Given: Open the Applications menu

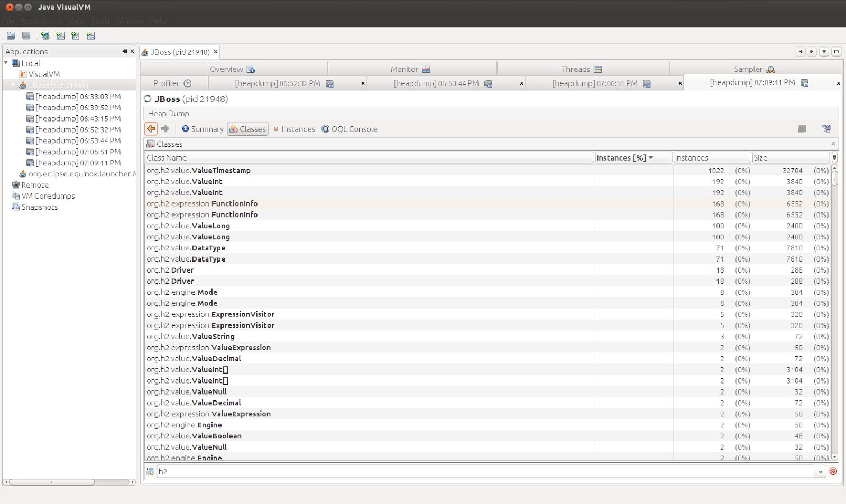Looking at the screenshot, I should pyautogui.click(x=42, y=21).
